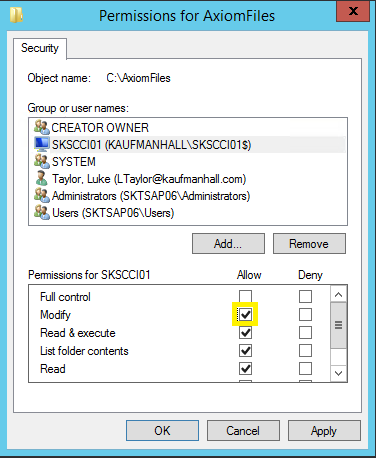Click the Remove button
Image resolution: width=376 pixels, height=458 pixels.
(x=309, y=244)
